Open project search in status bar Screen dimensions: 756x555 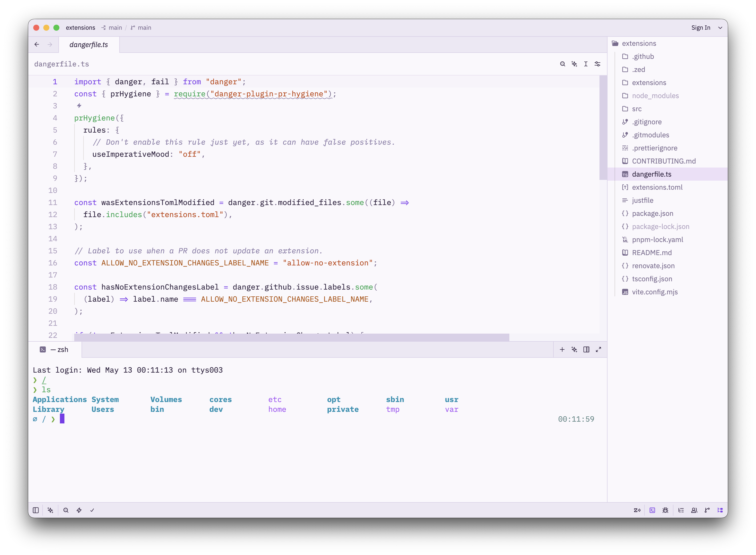pos(66,510)
